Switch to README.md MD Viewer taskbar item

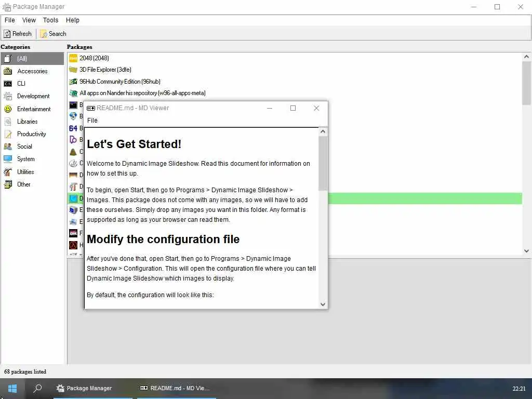click(177, 388)
